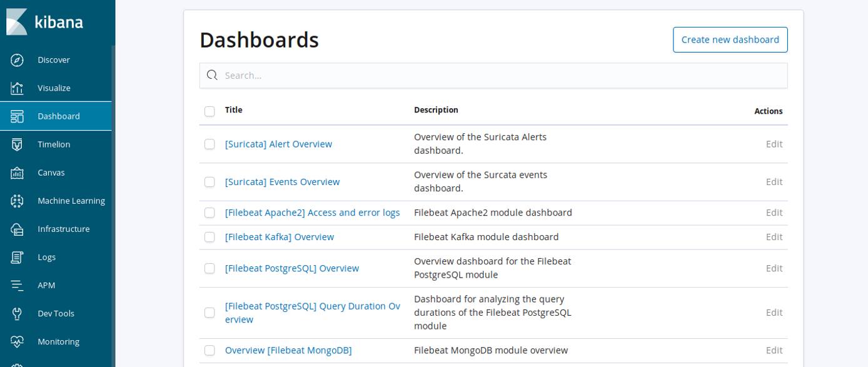Screen dimensions: 868x367
Task: Sort dashboards by the Title column
Action: 233,110
